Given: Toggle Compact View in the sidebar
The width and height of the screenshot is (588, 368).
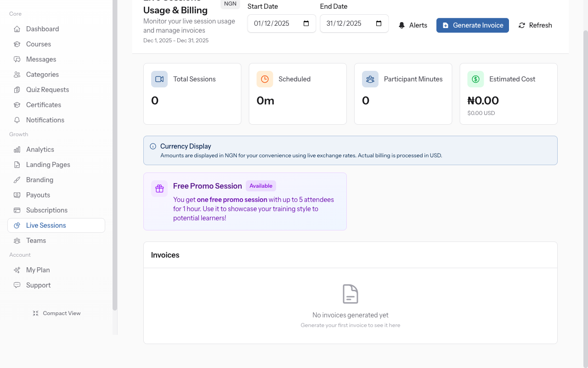Looking at the screenshot, I should coord(57,313).
